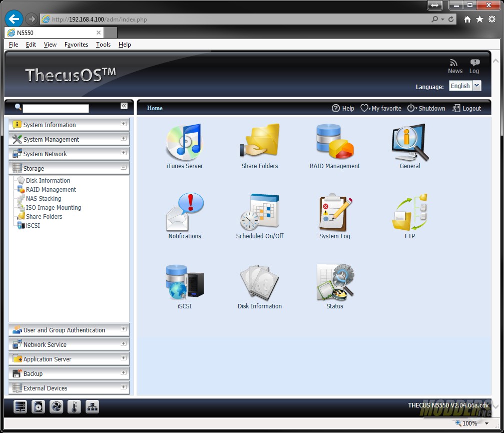Click the fan status icon in bottom bar
The image size is (504, 433).
(x=56, y=407)
